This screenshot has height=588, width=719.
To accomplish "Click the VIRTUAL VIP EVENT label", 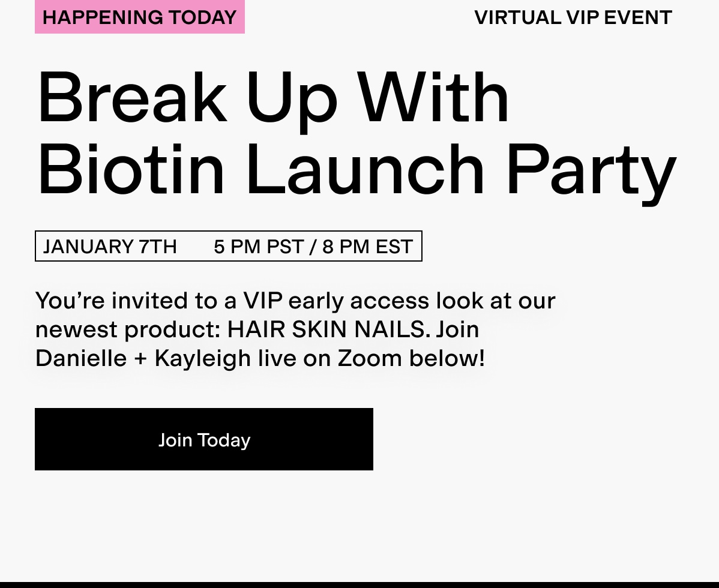I will (573, 17).
